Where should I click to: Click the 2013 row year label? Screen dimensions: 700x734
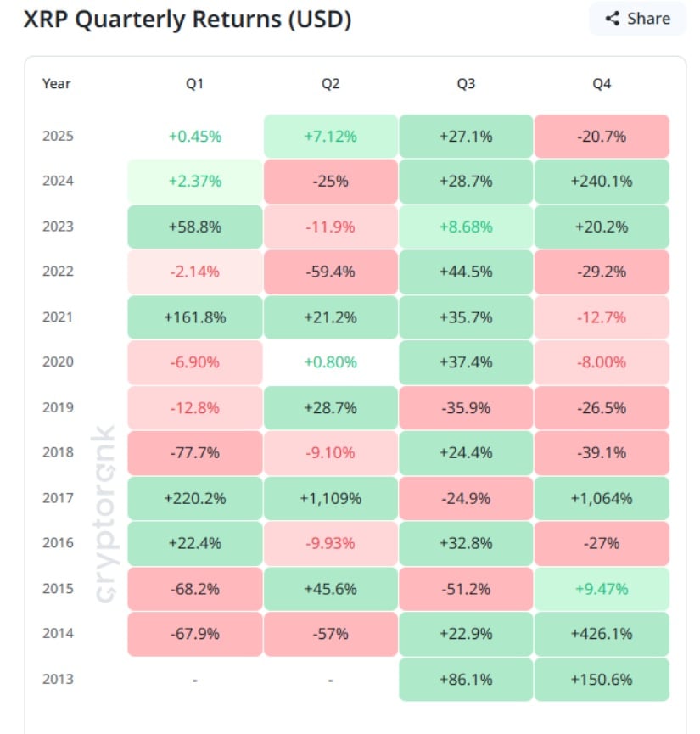58,679
